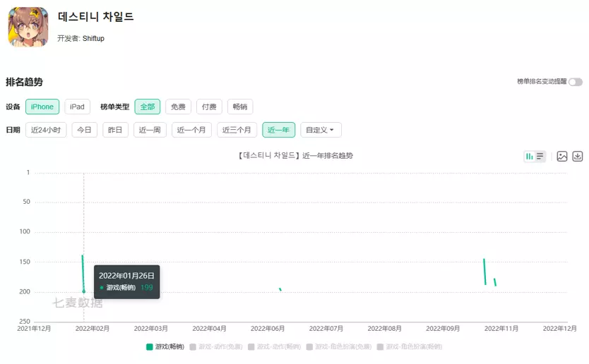Image resolution: width=589 pixels, height=364 pixels.
Task: Open the 데스티니 차일드 app icon
Action: pyautogui.click(x=28, y=27)
